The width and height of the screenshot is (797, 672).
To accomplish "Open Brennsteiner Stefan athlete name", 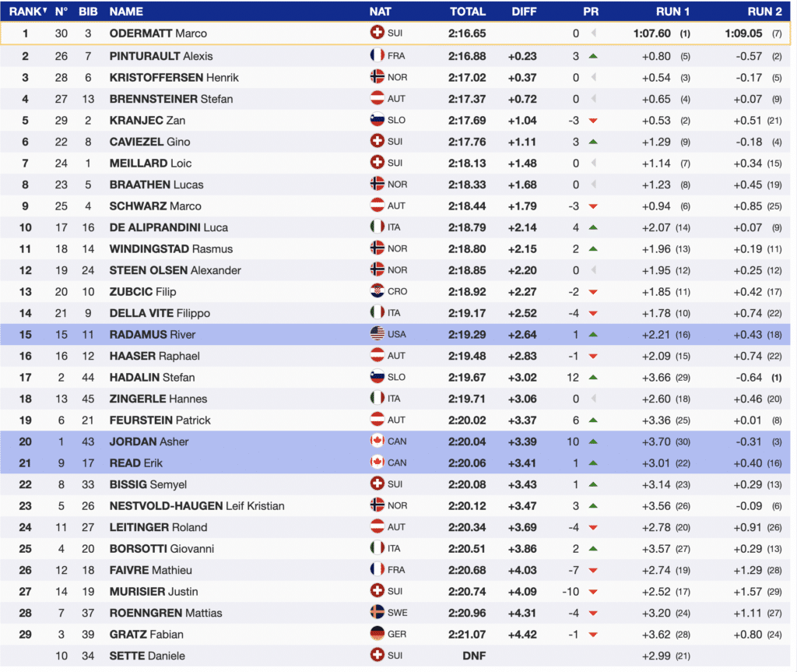I will (x=170, y=99).
